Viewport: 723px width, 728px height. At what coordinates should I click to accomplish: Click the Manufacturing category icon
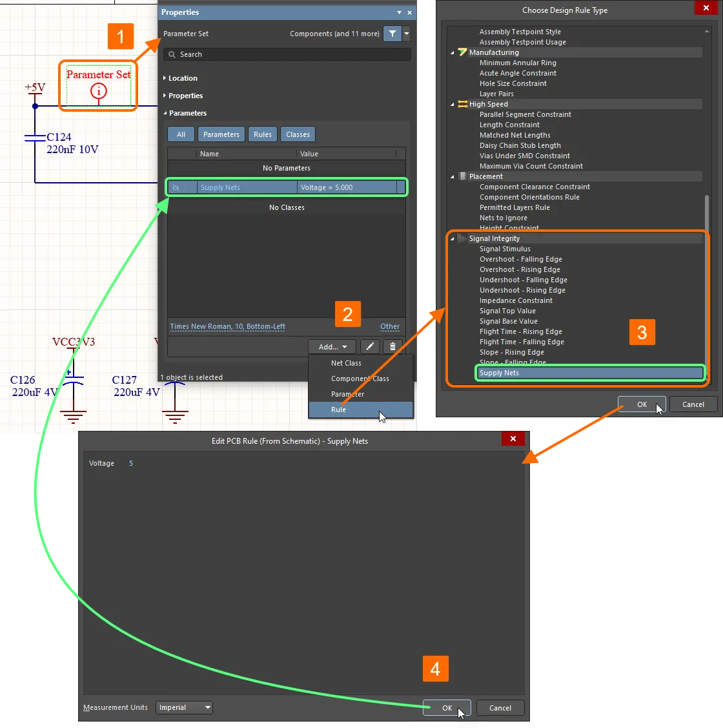[x=462, y=52]
